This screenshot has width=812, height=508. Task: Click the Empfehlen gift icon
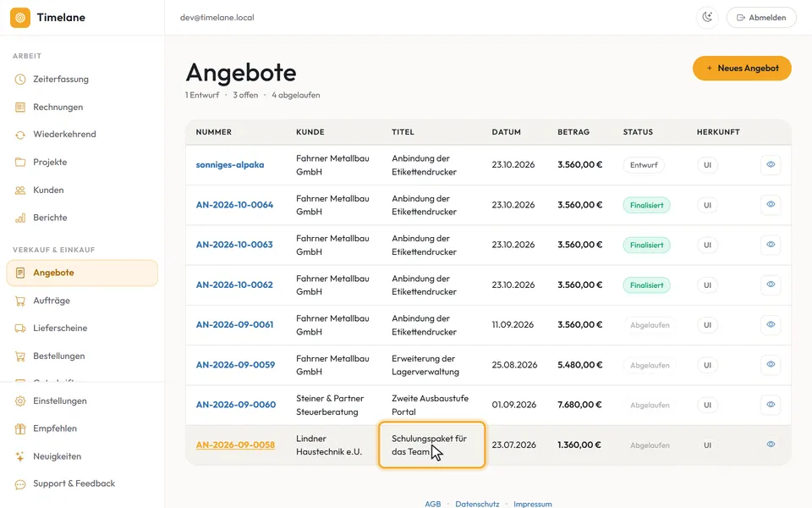pos(20,428)
